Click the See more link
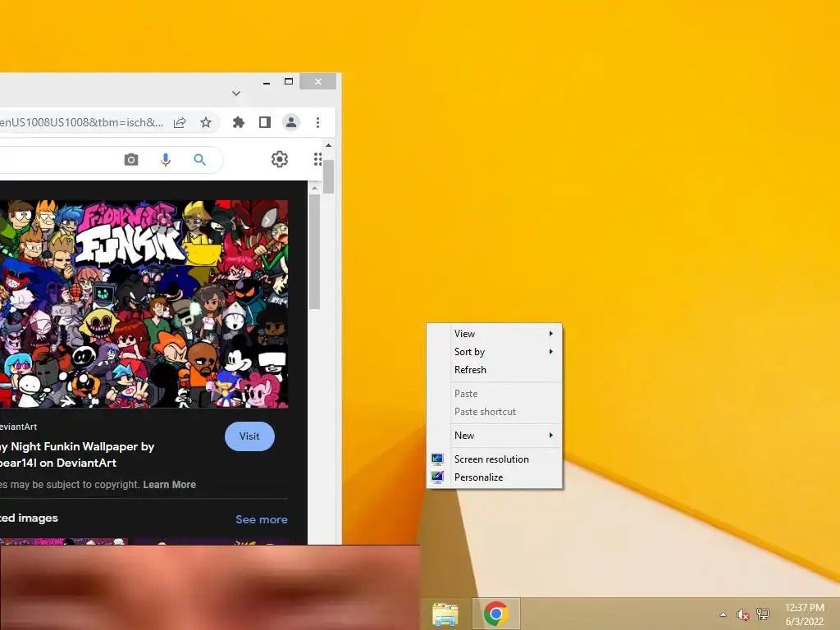This screenshot has width=840, height=630. tap(262, 519)
